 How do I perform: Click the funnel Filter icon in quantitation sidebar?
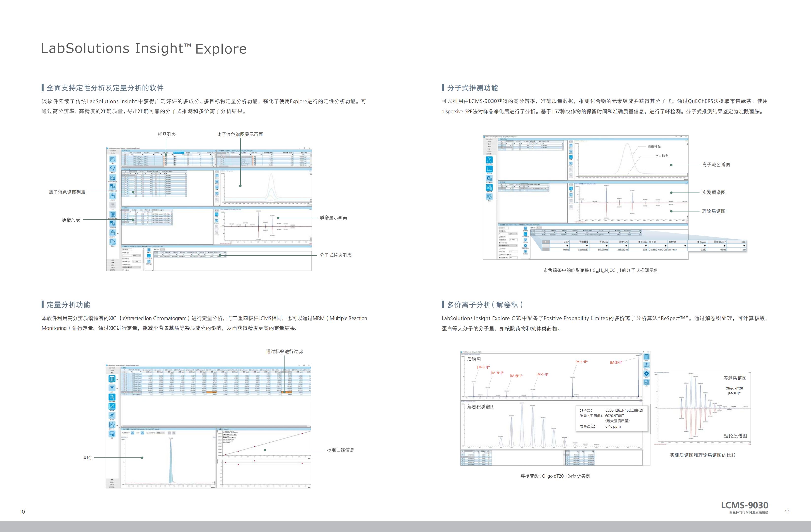pyautogui.click(x=112, y=388)
